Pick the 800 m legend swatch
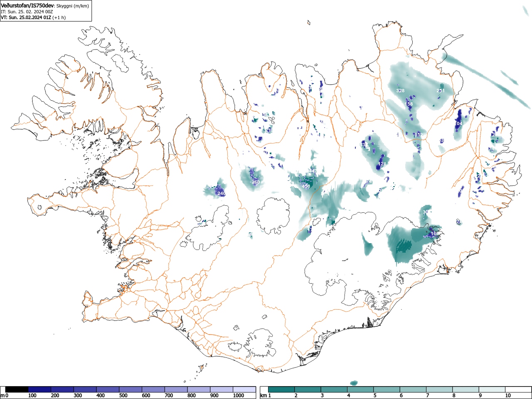532x399 pixels. tap(199, 389)
